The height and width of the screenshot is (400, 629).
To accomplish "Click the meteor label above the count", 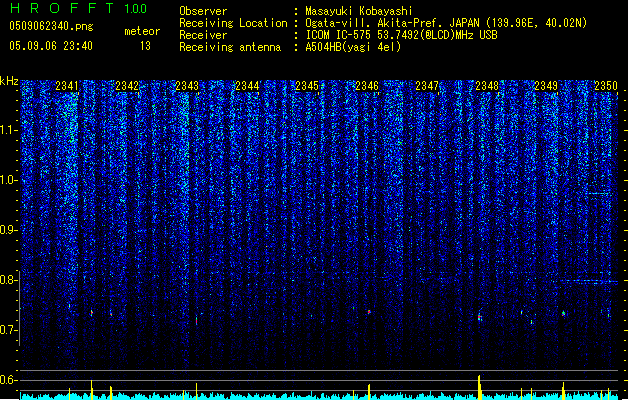I will (x=142, y=31).
